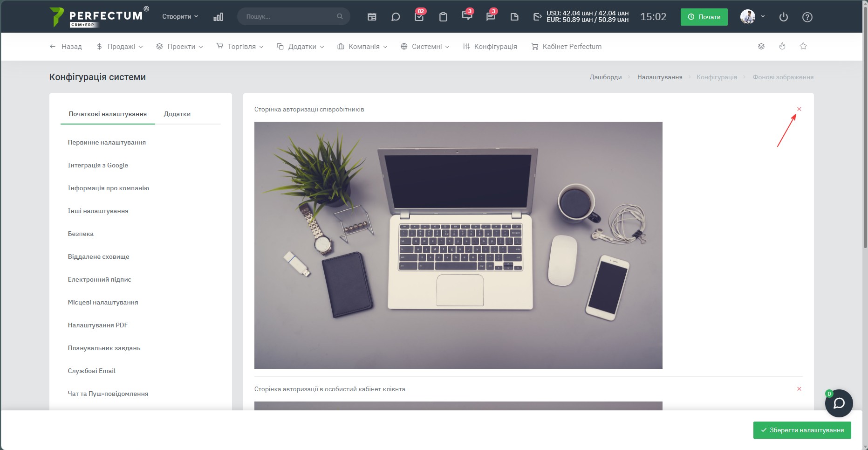
Task: Remove the client cabinet login background image
Action: click(799, 389)
